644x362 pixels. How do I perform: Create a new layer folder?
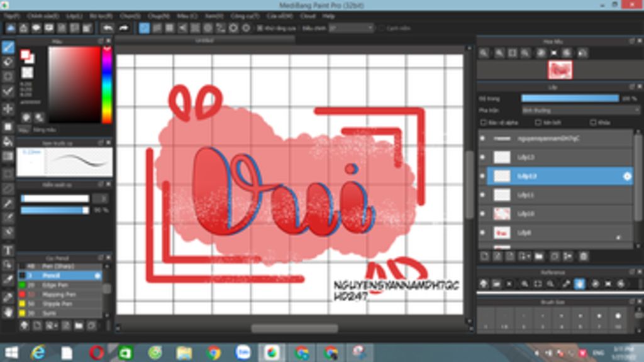pos(539,256)
